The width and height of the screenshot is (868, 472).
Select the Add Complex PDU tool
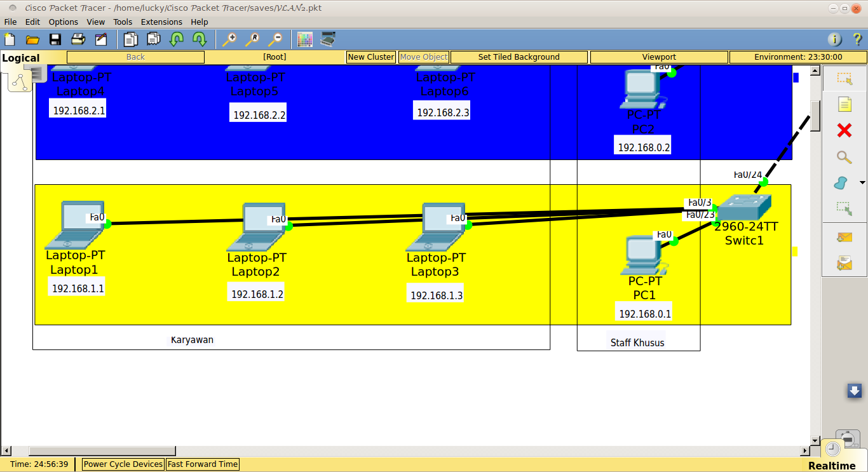click(844, 262)
